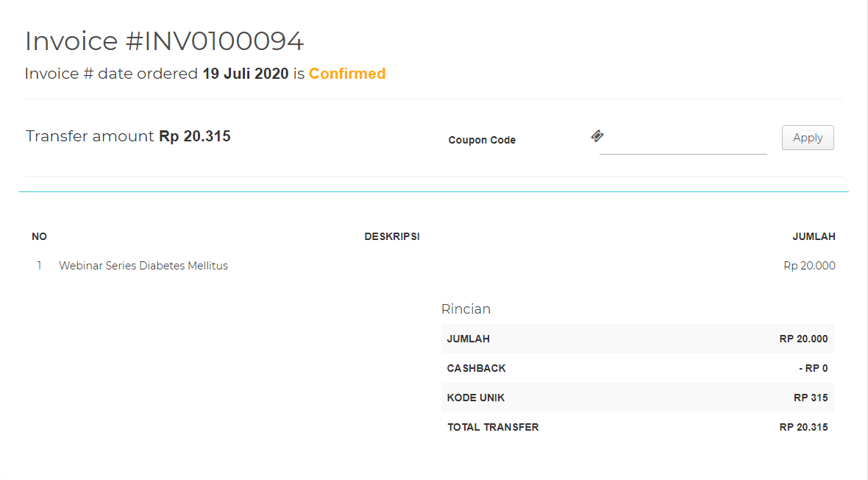
Task: Select the Webinar Series Diabetes Mellitus item
Action: click(143, 266)
